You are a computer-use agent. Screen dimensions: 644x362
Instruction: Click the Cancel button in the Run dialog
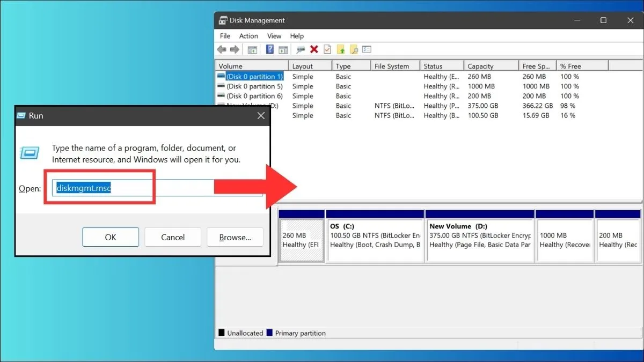pos(173,237)
